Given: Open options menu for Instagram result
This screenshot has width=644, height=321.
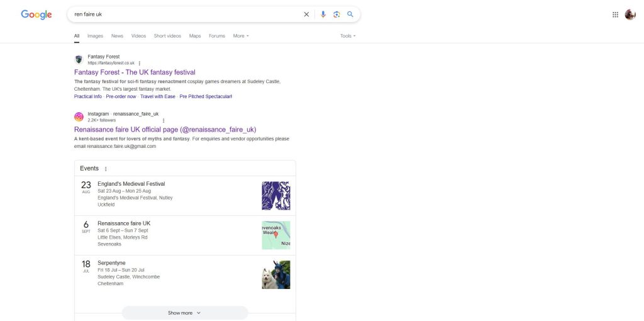Looking at the screenshot, I should click(x=164, y=120).
